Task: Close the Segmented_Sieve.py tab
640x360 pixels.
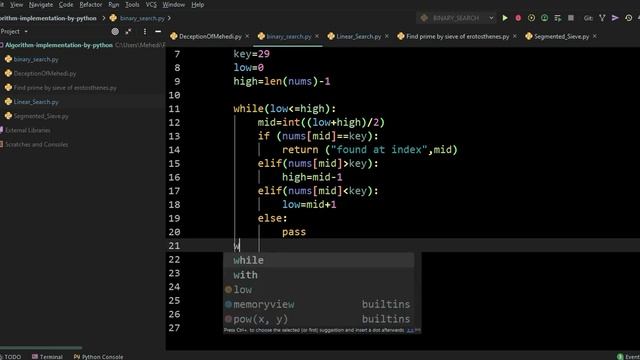Action: click(x=594, y=36)
